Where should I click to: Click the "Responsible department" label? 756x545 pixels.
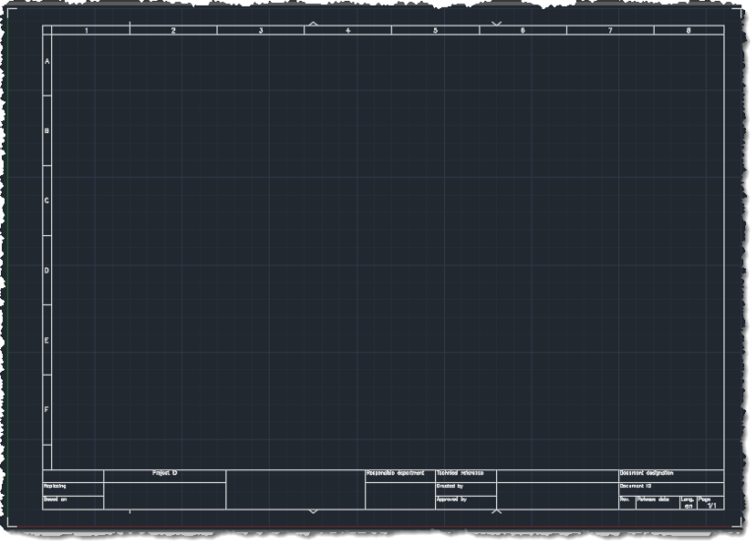point(396,473)
